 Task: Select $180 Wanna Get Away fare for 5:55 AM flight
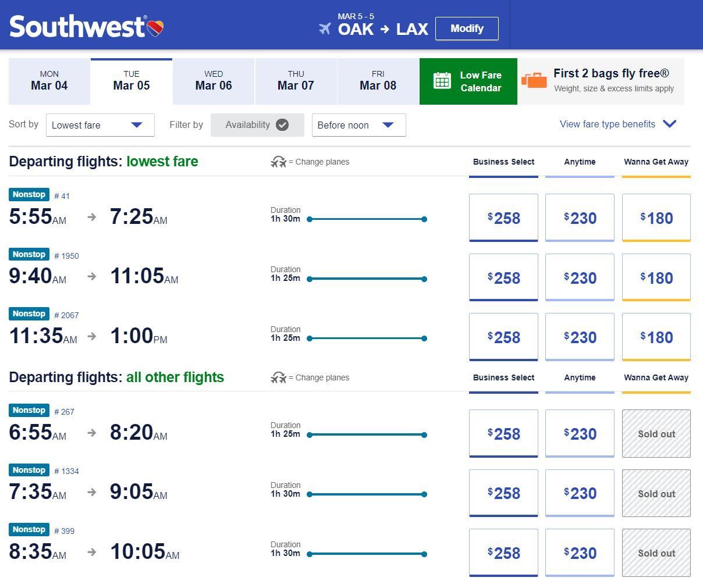[x=656, y=218]
